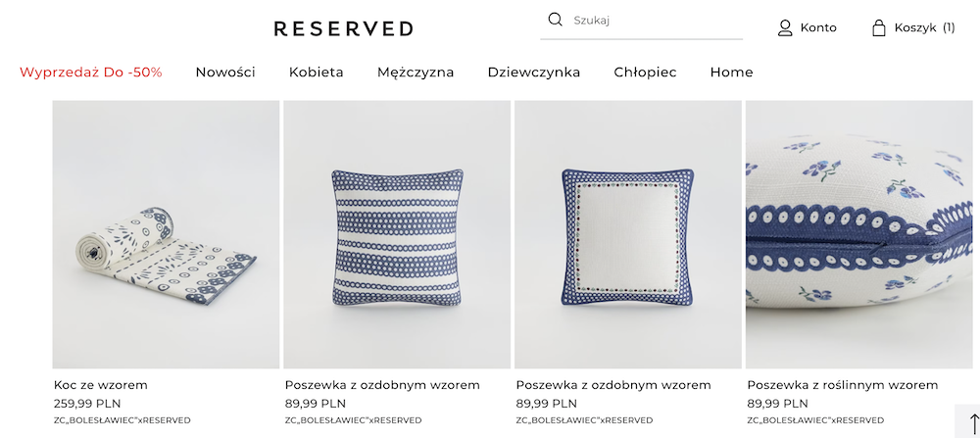Go to the RESERVED logo homepage
This screenshot has width=980, height=438.
(x=344, y=28)
